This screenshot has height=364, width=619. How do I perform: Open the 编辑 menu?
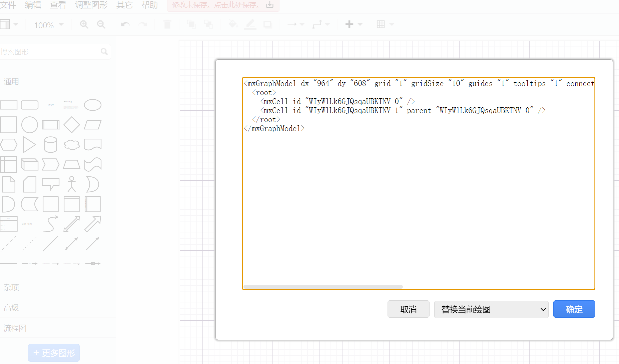coord(33,5)
